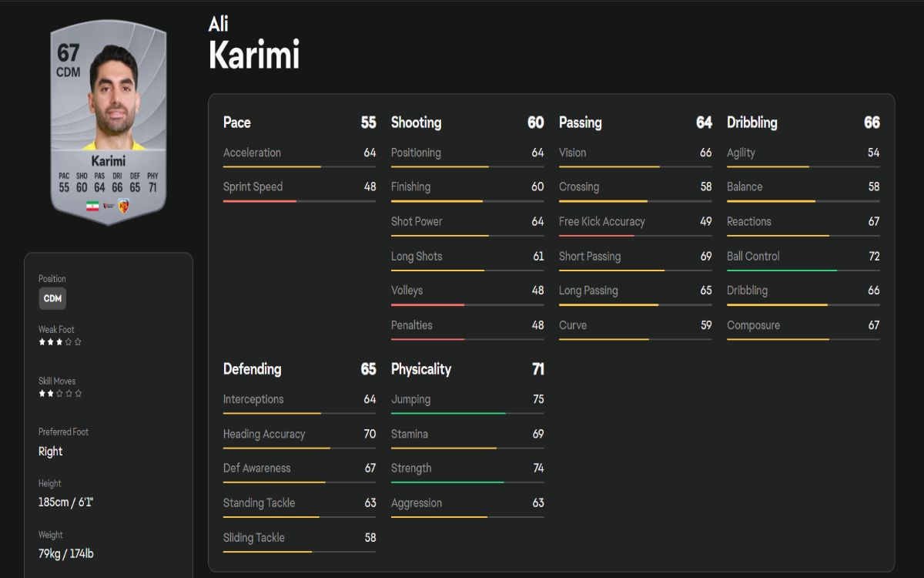Click the 67 overall rating on the card
This screenshot has width=924, height=578.
click(68, 53)
